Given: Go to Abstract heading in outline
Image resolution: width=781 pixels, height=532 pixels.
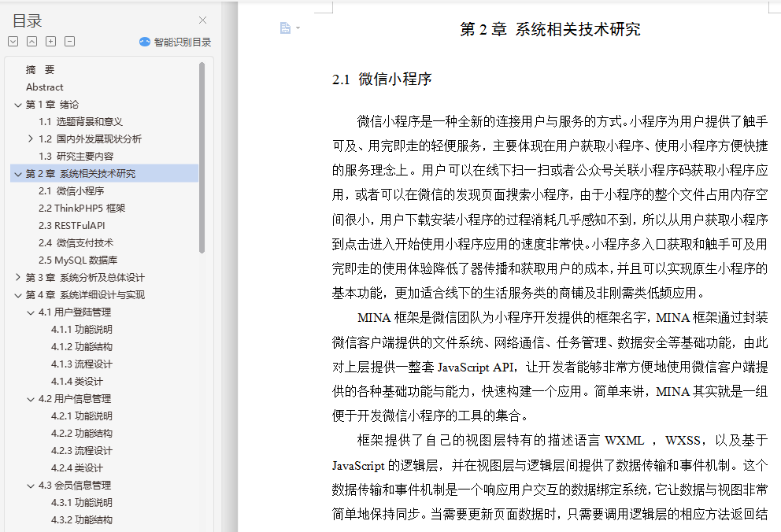Looking at the screenshot, I should click(44, 87).
